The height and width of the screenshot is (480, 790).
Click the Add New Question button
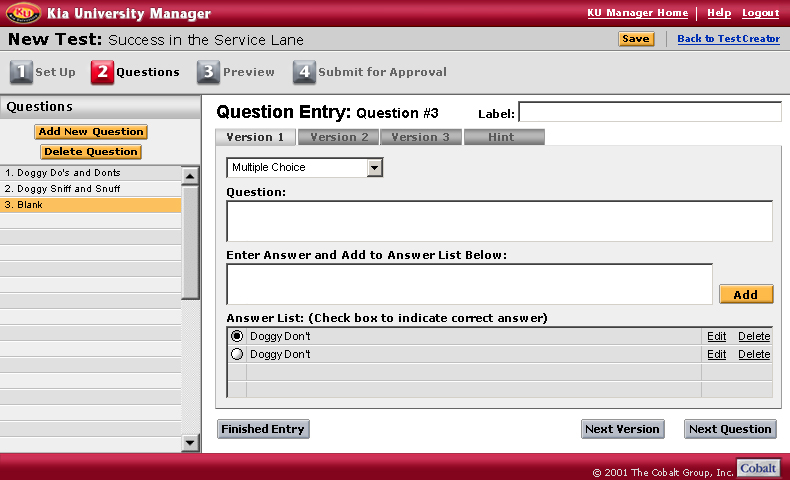pos(91,132)
